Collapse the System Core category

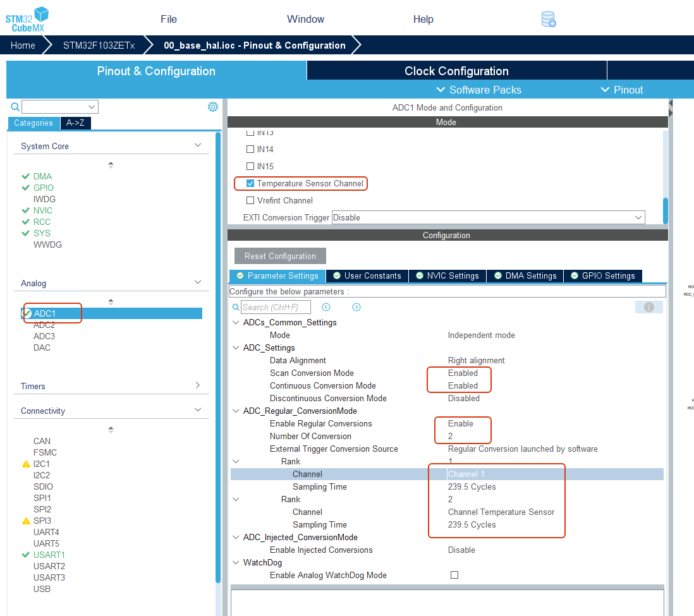point(198,145)
